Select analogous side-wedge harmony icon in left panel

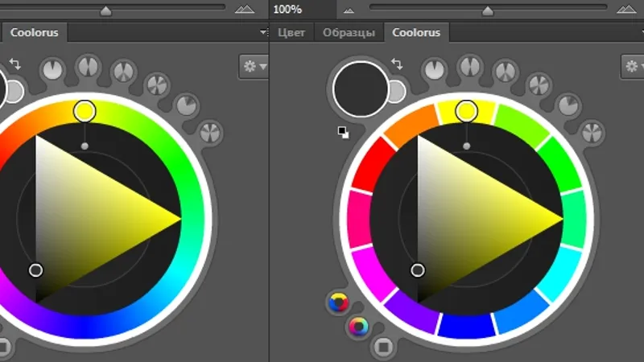click(187, 105)
